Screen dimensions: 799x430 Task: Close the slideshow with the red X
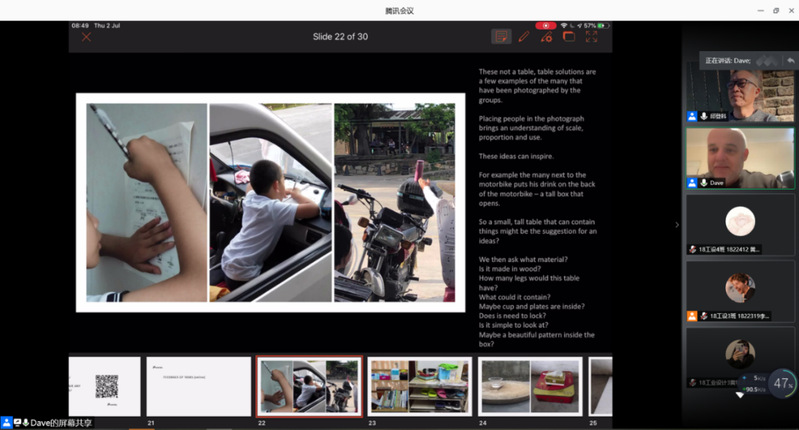coord(86,37)
